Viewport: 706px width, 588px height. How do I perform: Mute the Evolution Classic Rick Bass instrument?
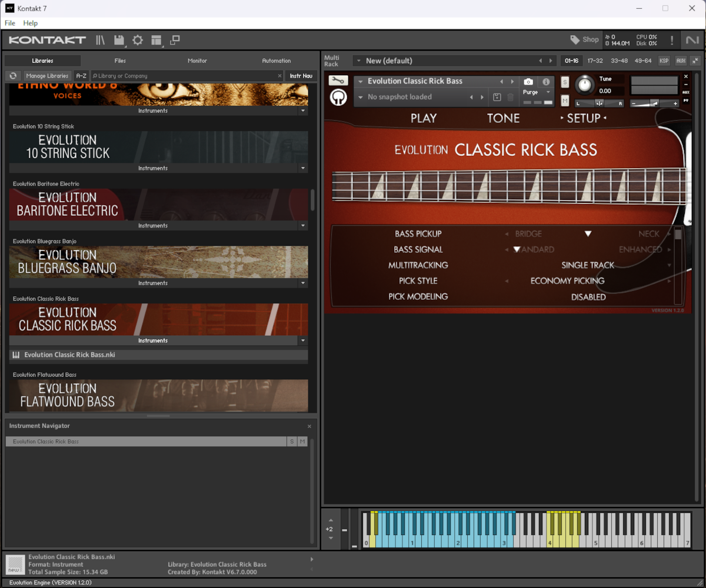(565, 101)
